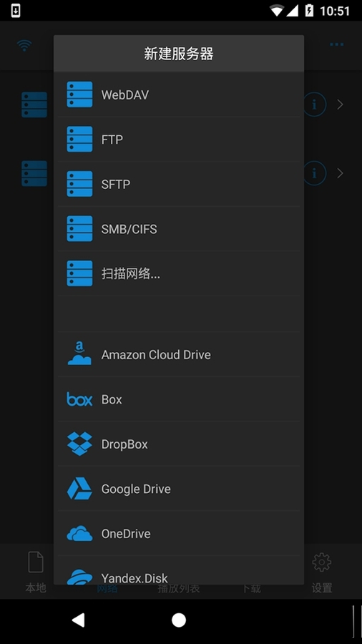Tap the battery icon in status bar
The height and width of the screenshot is (644, 362).
pyautogui.click(x=309, y=11)
